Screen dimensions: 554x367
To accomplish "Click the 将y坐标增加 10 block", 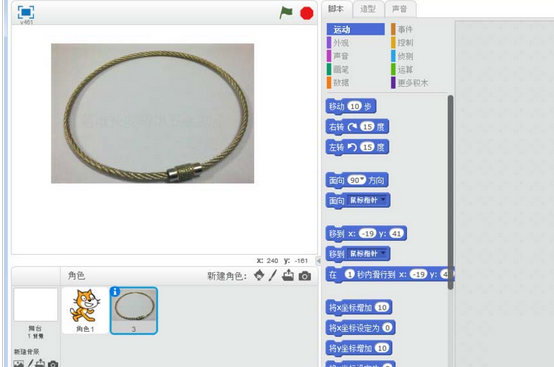I will coord(359,348).
